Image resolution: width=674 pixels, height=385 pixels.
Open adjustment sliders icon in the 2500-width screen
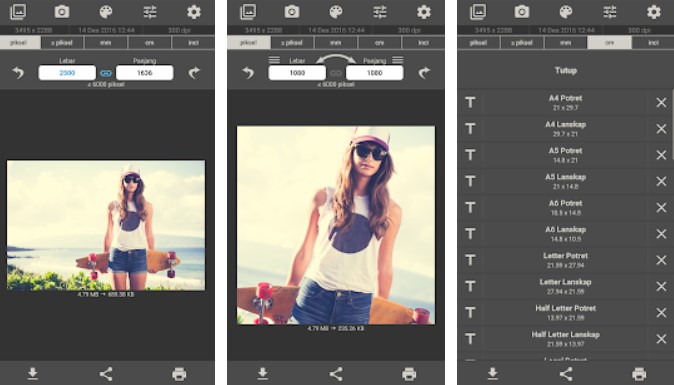pyautogui.click(x=150, y=12)
